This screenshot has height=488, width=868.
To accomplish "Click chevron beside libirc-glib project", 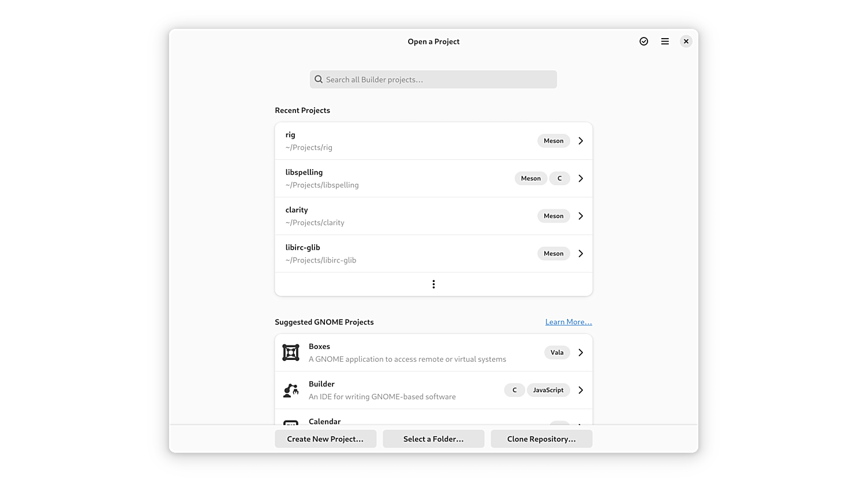I will [581, 253].
